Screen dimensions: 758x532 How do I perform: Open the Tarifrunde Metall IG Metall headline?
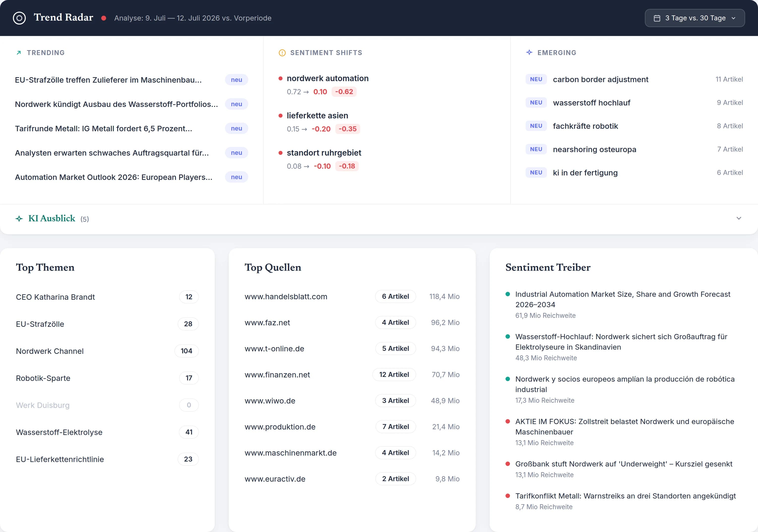pyautogui.click(x=103, y=129)
